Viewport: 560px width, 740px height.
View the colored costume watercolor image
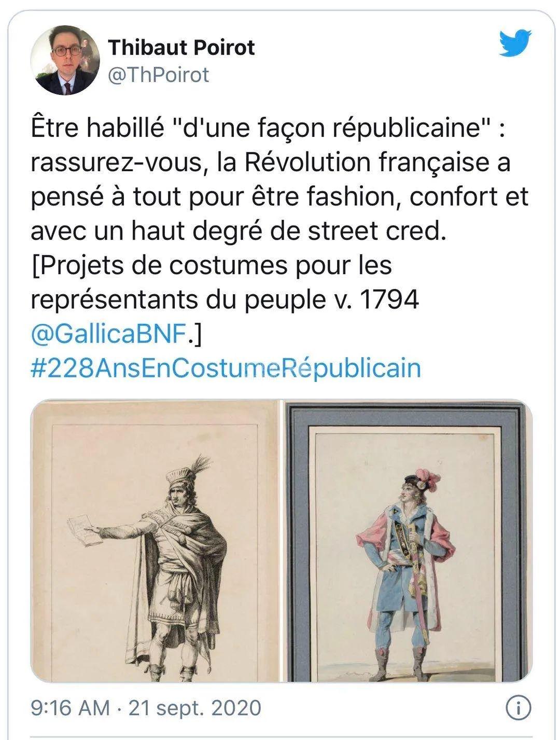point(407,541)
